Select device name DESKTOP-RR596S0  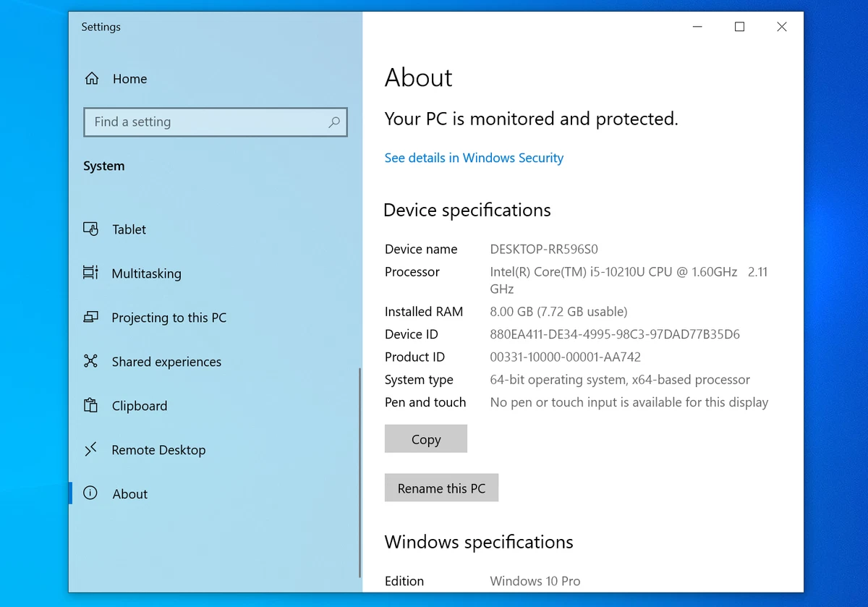[544, 249]
